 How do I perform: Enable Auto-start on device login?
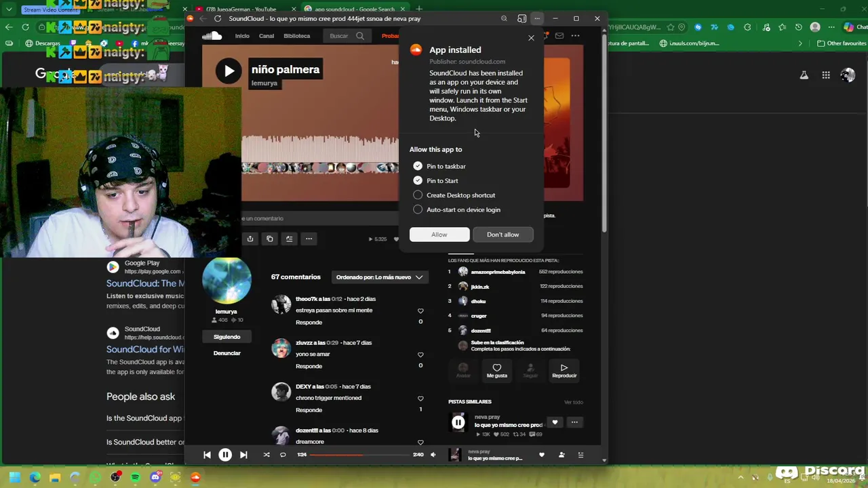point(418,209)
